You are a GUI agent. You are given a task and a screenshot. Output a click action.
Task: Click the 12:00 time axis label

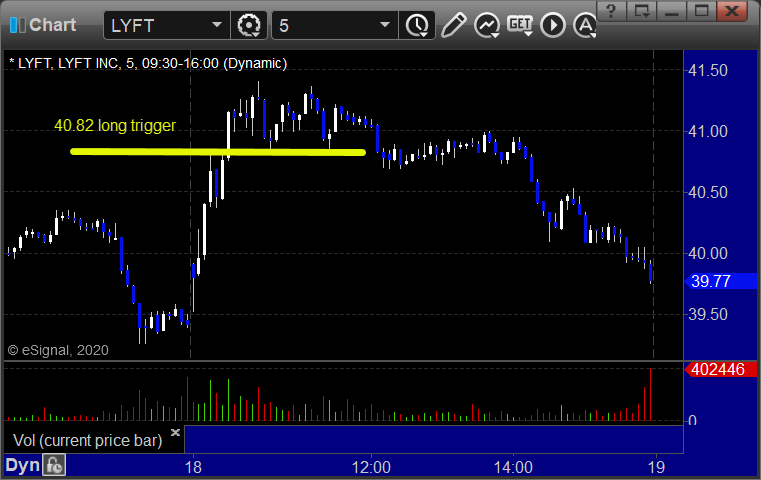(371, 467)
